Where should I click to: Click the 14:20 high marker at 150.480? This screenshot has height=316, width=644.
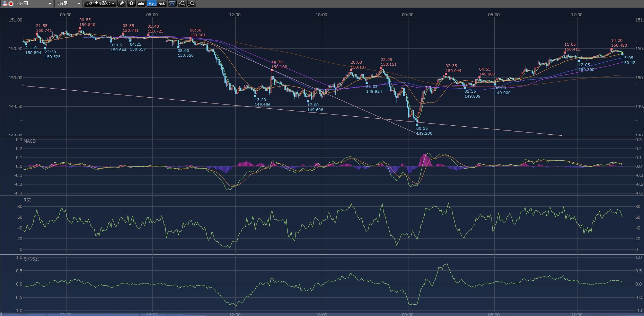click(x=611, y=49)
